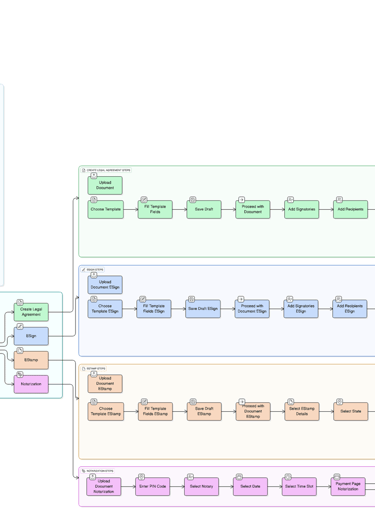Select the Save Draft ESign node

tap(203, 309)
